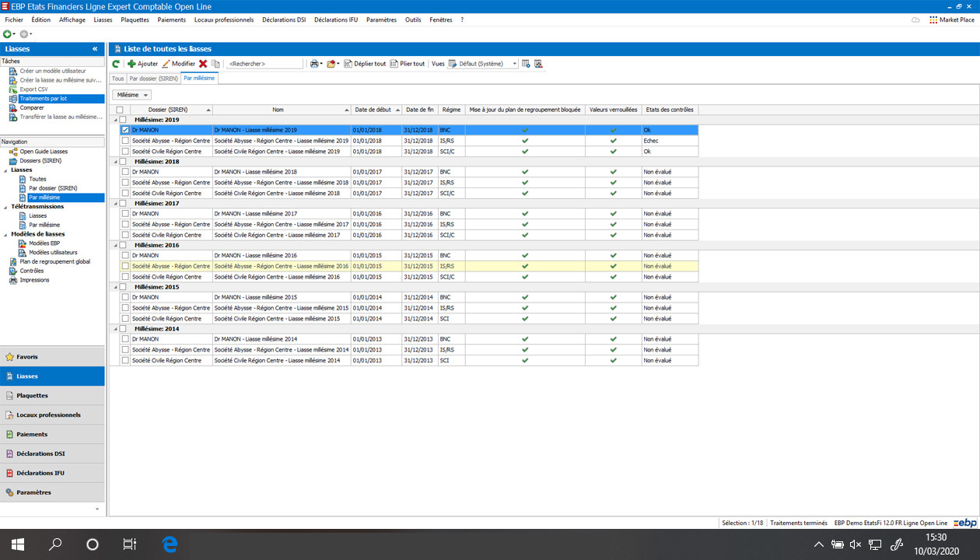Click the Modifier button

click(x=178, y=64)
